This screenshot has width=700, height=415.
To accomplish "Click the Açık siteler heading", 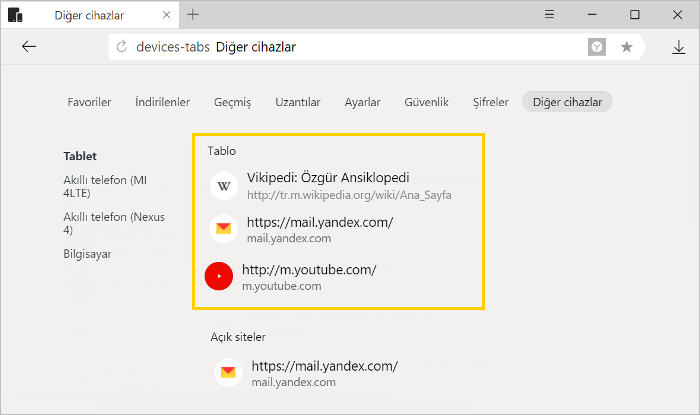I will [x=238, y=337].
